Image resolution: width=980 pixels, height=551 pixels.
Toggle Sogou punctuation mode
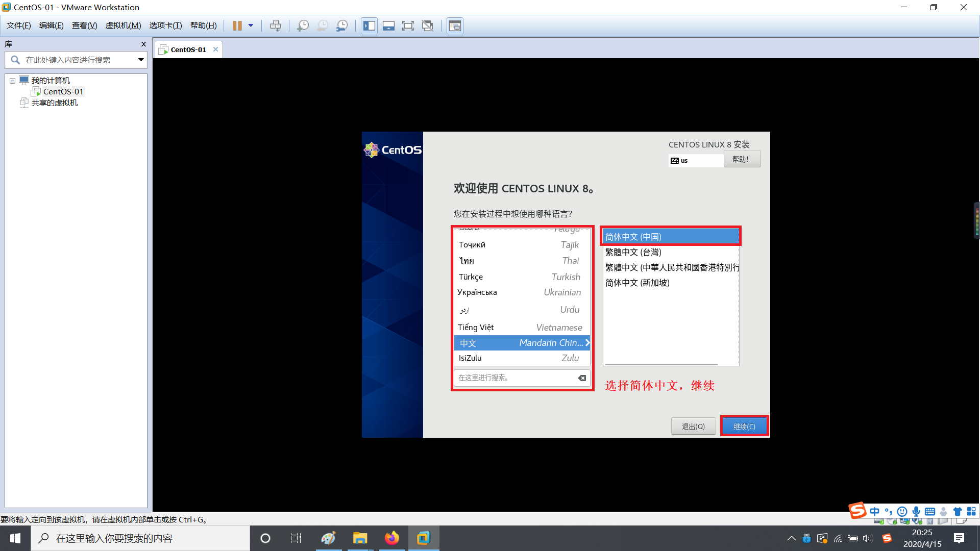(889, 511)
